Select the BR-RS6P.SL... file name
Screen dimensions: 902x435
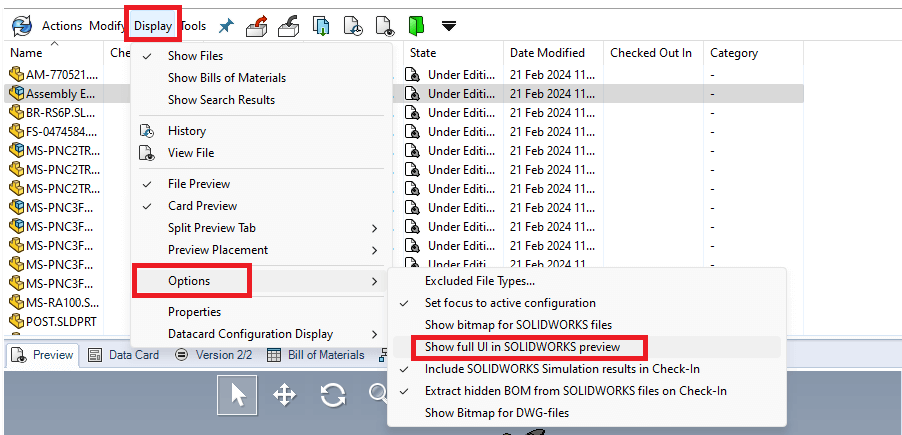(x=60, y=112)
